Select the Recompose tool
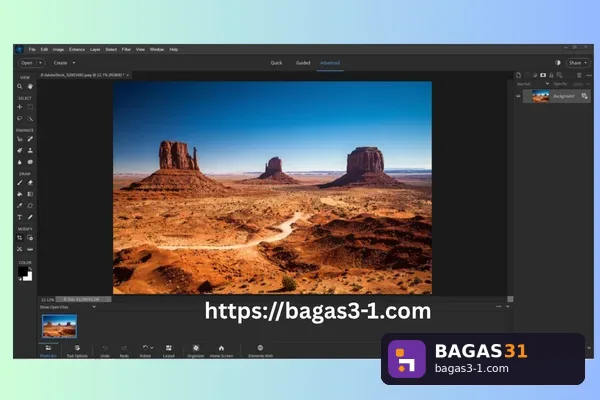 click(x=30, y=238)
